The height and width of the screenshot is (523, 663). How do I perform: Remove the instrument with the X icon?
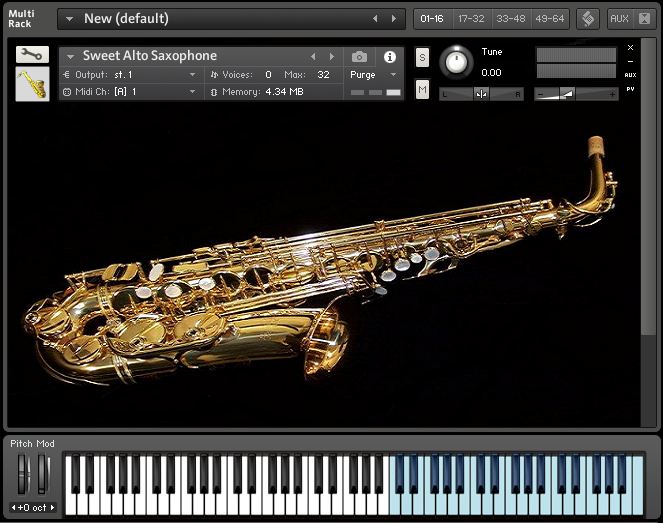630,47
